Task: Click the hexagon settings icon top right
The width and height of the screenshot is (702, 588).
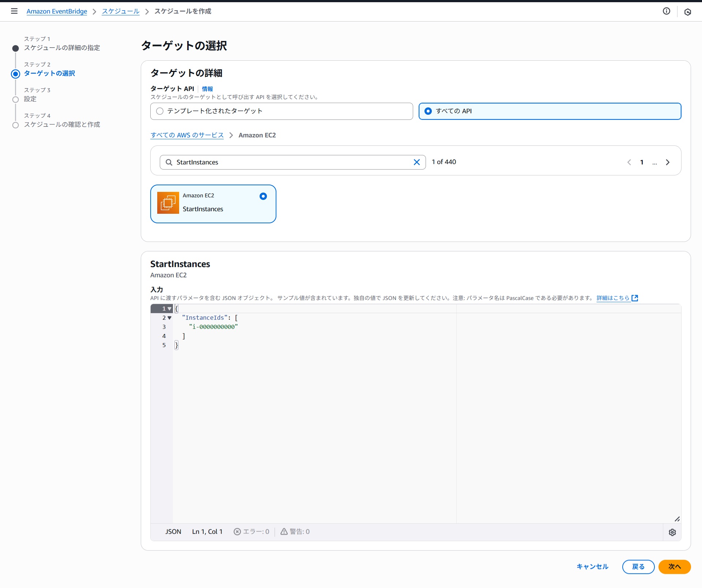Action: coord(687,12)
